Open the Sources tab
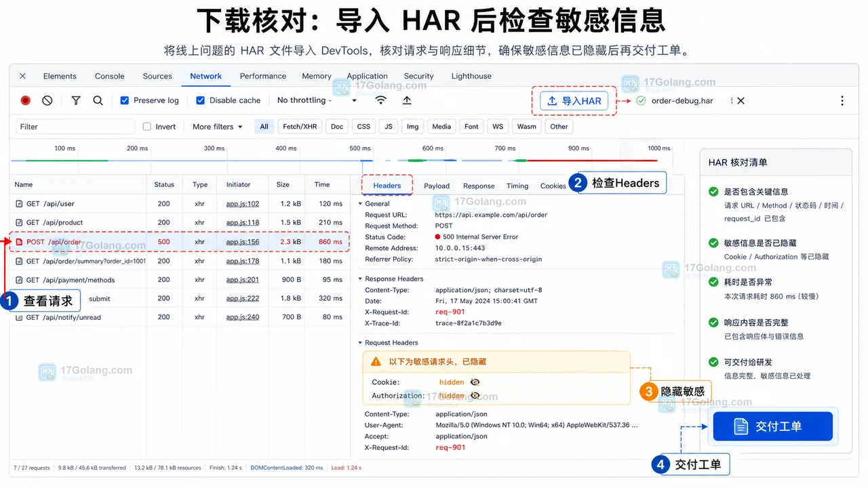Screen dimensions: 868x488 point(157,76)
